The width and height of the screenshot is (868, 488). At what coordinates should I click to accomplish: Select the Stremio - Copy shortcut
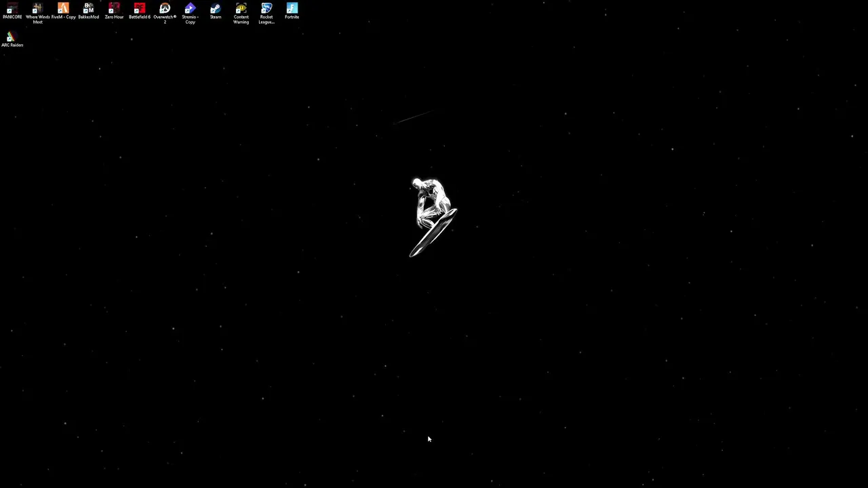tap(190, 14)
